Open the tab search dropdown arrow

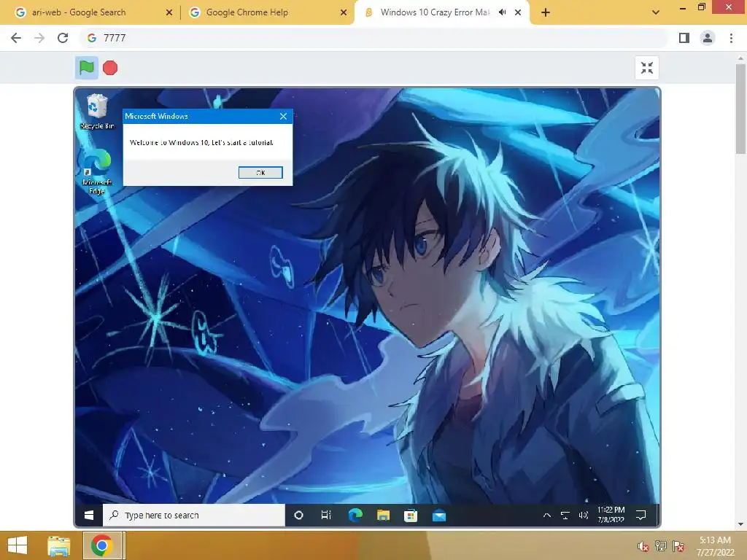(656, 12)
